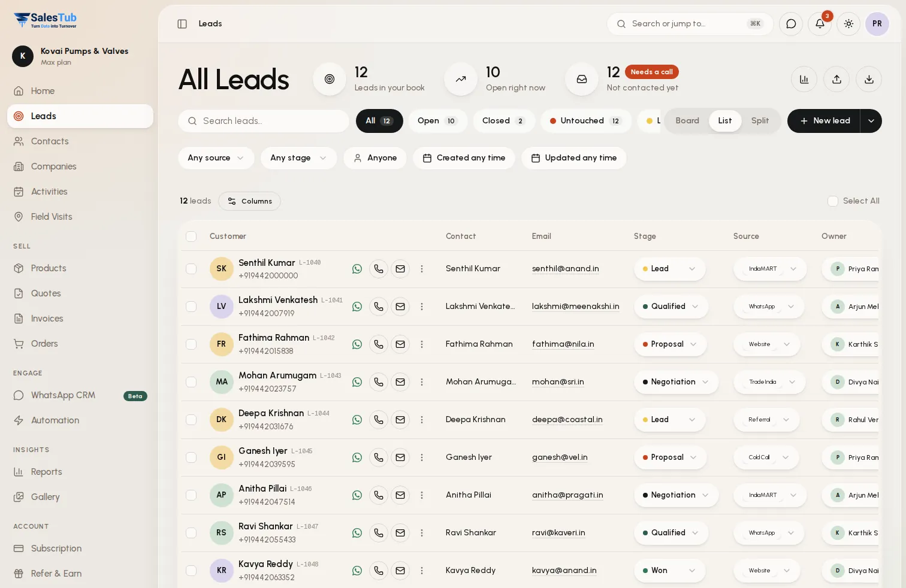Switch to the Open leads tab
Viewport: 906px width, 588px height.
coord(437,121)
